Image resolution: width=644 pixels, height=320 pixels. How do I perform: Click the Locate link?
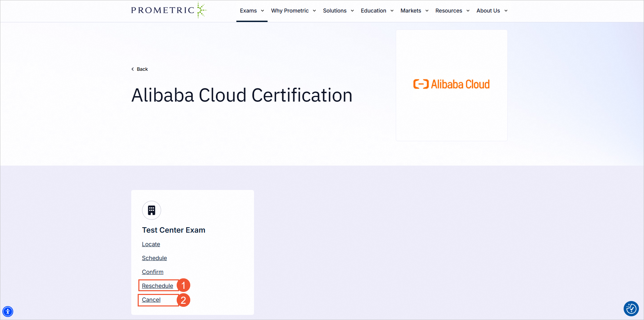click(x=151, y=244)
